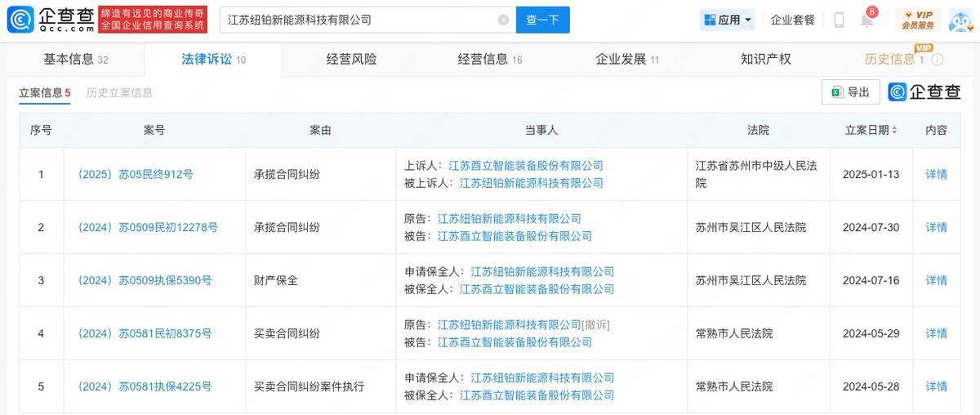The height and width of the screenshot is (415, 980).
Task: Click 被保全人 company link in row 3
Action: point(537,289)
